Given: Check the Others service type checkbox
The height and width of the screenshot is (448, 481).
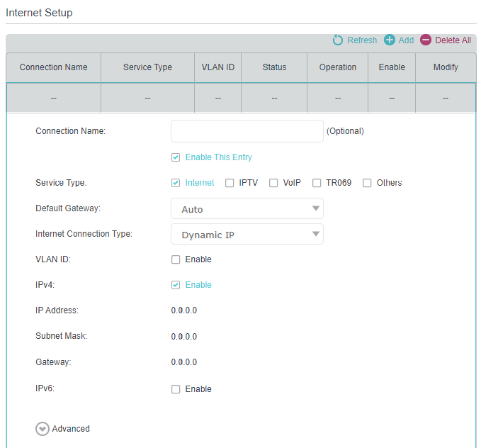Looking at the screenshot, I should 367,183.
